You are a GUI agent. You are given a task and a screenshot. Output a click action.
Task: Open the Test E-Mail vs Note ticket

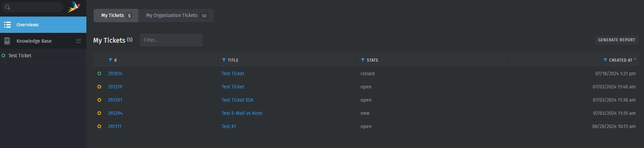(x=242, y=113)
